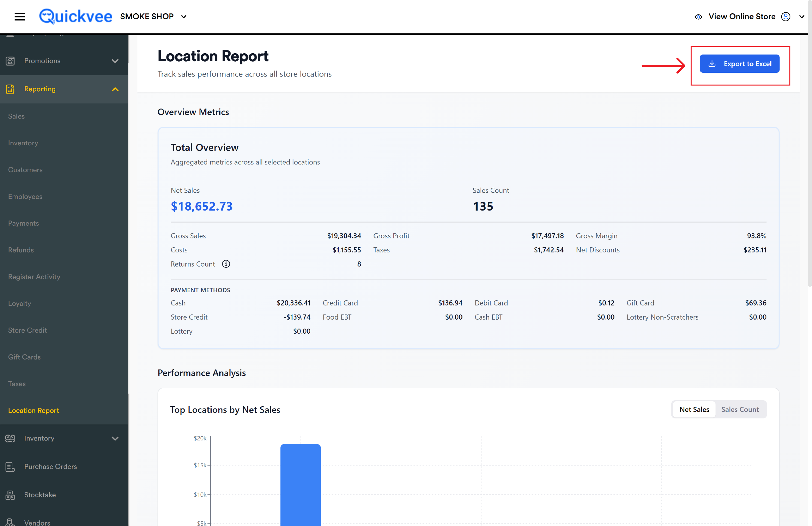Click the Promotions sidebar icon

coord(10,61)
